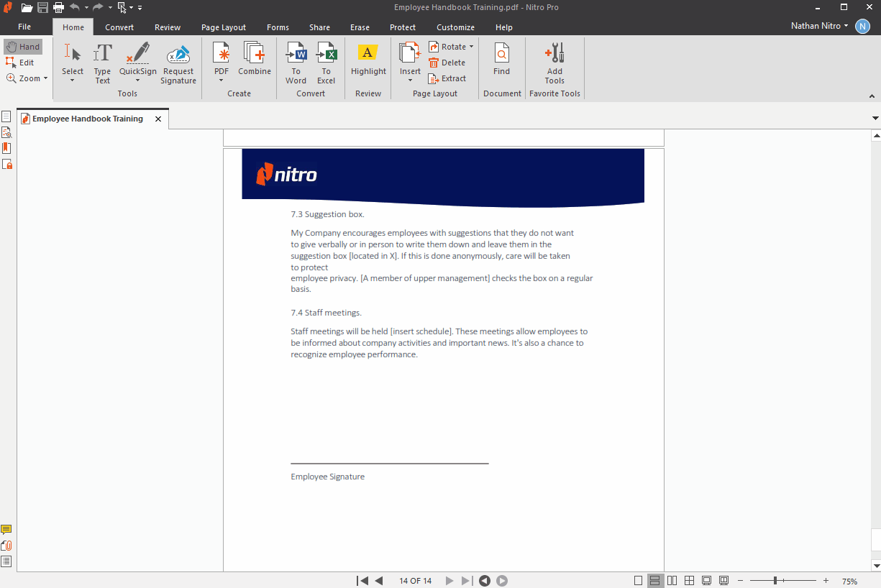The width and height of the screenshot is (881, 588).
Task: Enable two-page side-by-side view
Action: pyautogui.click(x=672, y=580)
